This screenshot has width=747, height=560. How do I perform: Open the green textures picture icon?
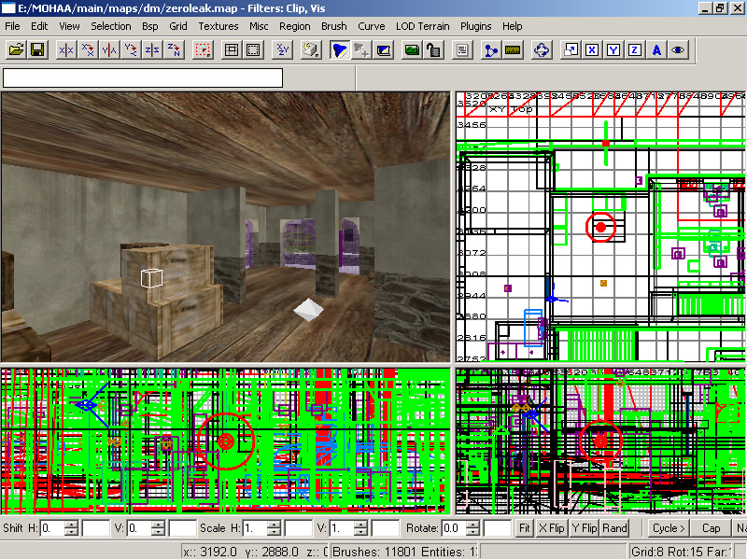(x=412, y=49)
